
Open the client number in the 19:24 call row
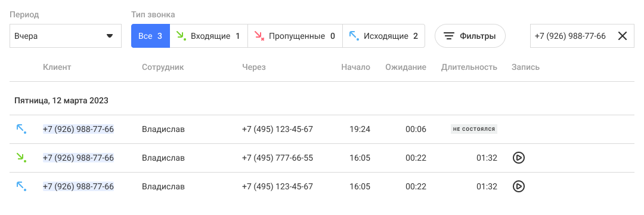click(78, 129)
